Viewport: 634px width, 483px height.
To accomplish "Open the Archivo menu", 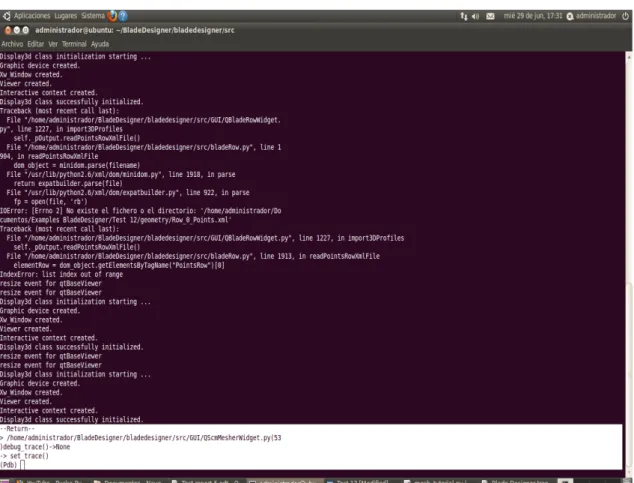I will (12, 44).
